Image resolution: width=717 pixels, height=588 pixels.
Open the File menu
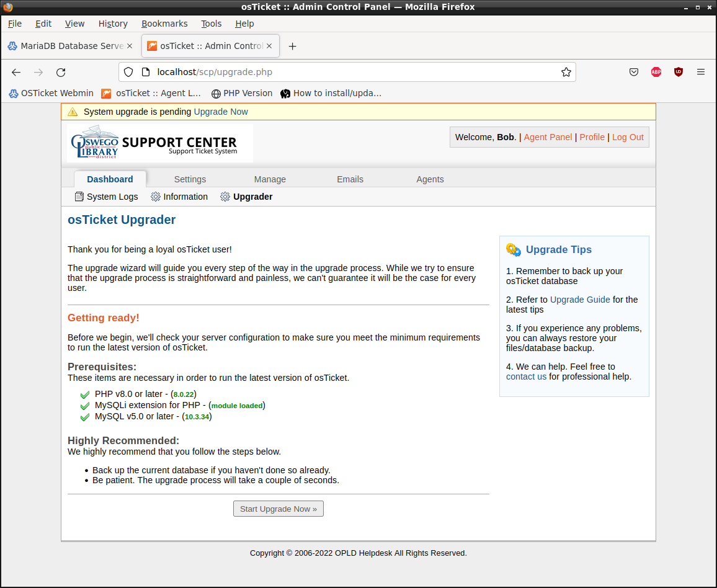[15, 24]
